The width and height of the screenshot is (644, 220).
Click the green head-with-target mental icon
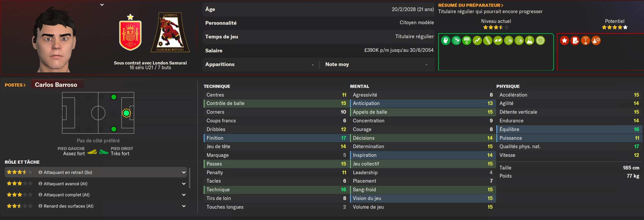[x=446, y=41]
